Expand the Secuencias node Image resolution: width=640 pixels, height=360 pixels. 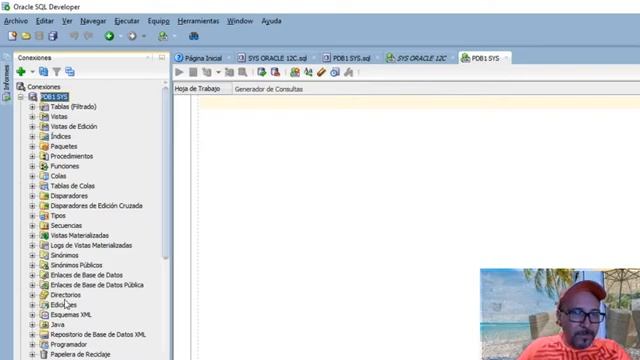coord(32,226)
